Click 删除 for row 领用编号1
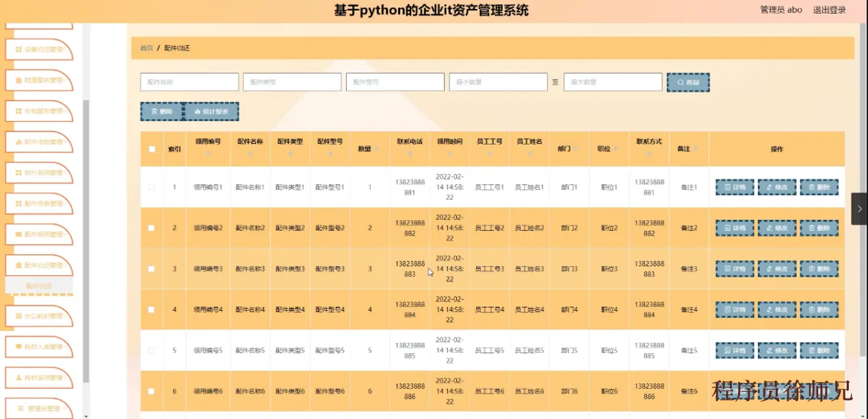The image size is (868, 419). click(819, 187)
